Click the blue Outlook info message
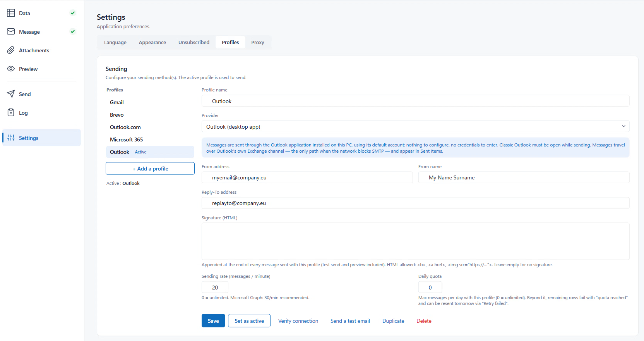This screenshot has width=644, height=341. pos(415,148)
